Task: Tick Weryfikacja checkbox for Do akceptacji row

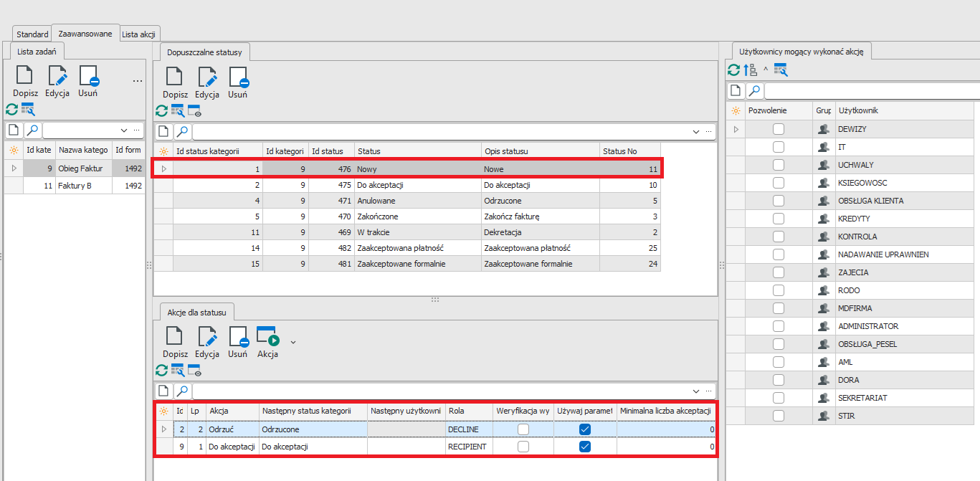Action: pos(523,447)
